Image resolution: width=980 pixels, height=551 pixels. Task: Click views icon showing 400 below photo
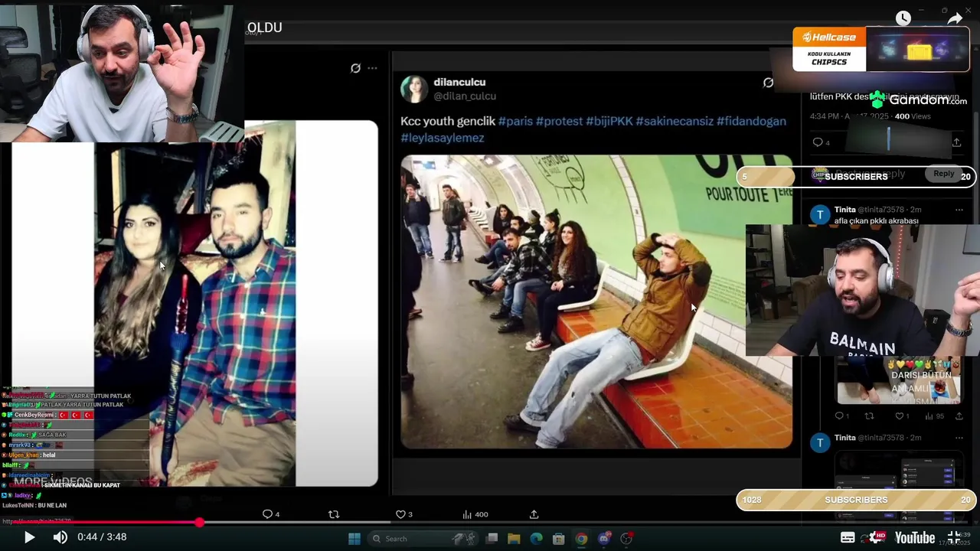click(x=475, y=514)
